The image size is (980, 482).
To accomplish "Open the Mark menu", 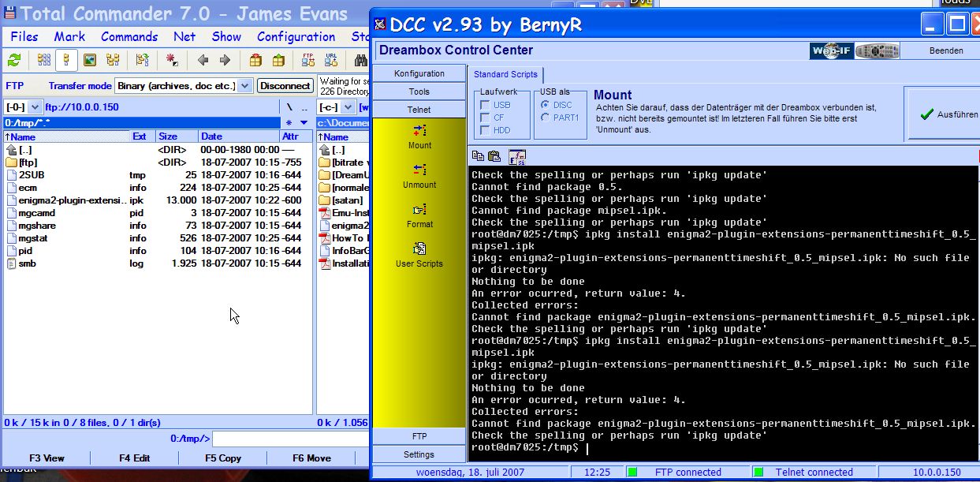I will click(x=69, y=36).
